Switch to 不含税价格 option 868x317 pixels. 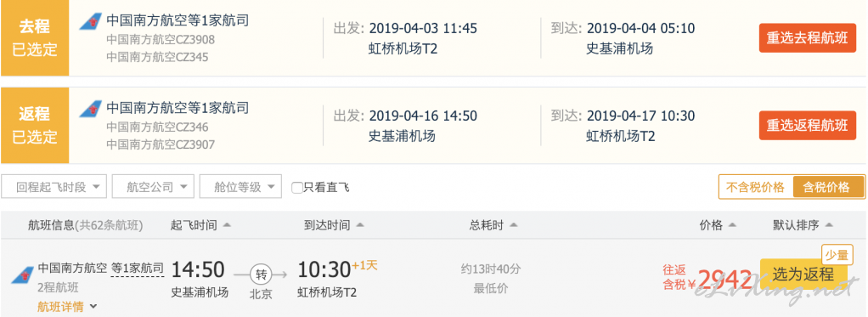756,187
